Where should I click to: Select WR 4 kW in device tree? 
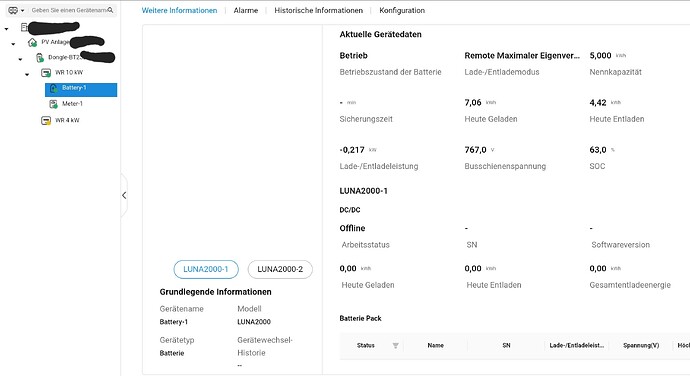click(x=67, y=120)
